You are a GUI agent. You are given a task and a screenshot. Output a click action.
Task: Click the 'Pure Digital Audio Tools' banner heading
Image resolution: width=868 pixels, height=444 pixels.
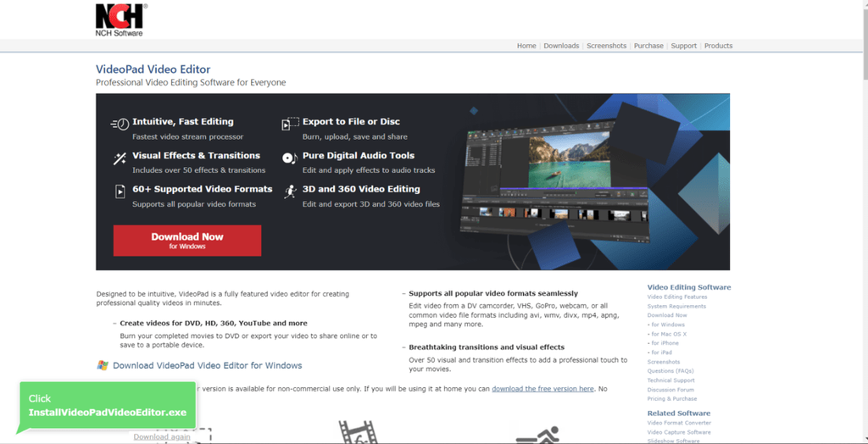[x=359, y=156]
